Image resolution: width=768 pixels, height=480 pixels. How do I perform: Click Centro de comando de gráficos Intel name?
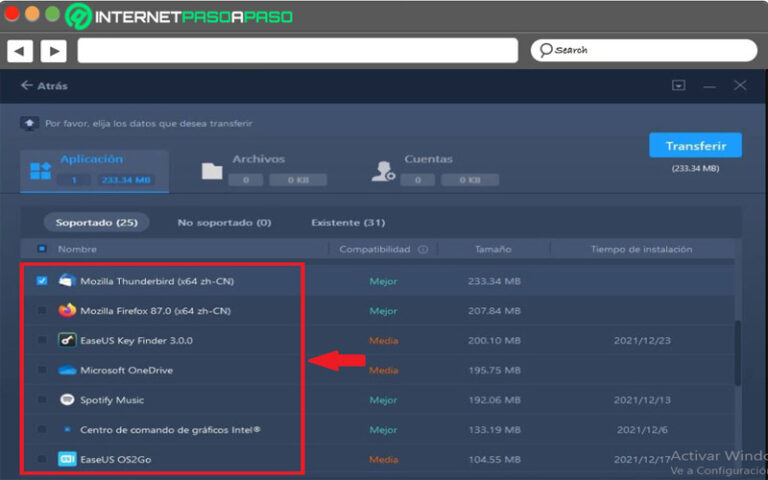pyautogui.click(x=170, y=430)
